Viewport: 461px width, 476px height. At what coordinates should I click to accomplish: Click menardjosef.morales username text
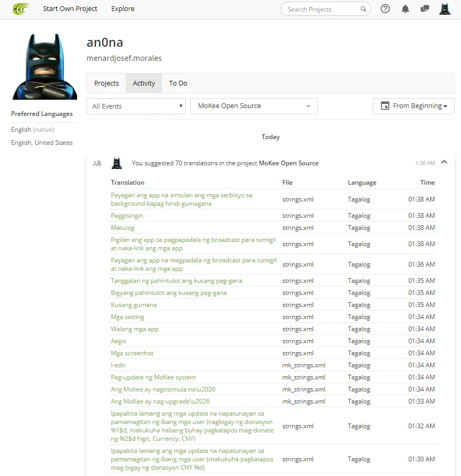[x=124, y=58]
